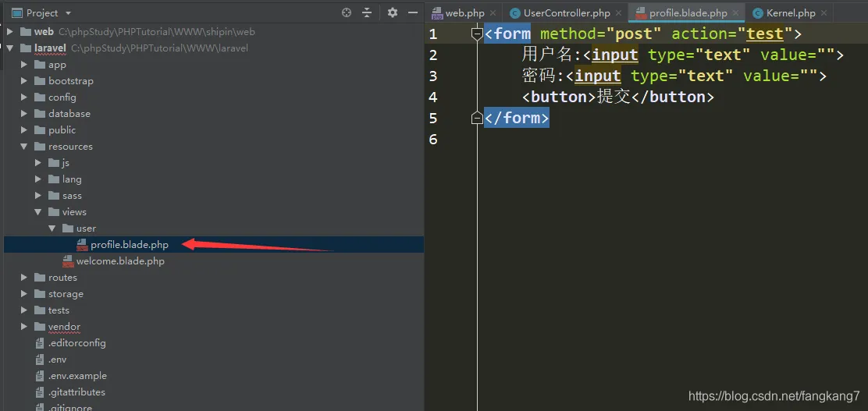
Task: Close the UserController.php tab
Action: (619, 12)
